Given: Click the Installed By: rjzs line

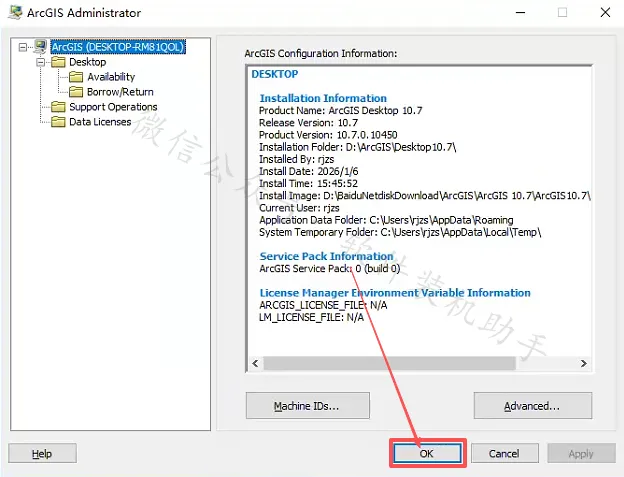Looking at the screenshot, I should [x=296, y=159].
